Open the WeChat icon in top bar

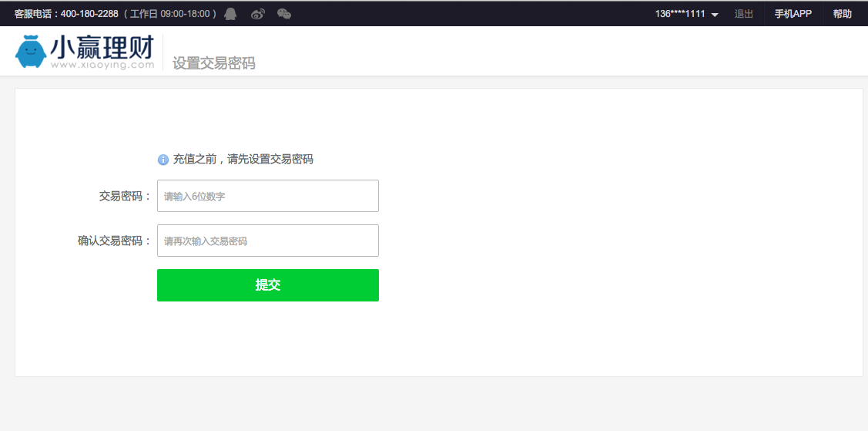point(284,14)
